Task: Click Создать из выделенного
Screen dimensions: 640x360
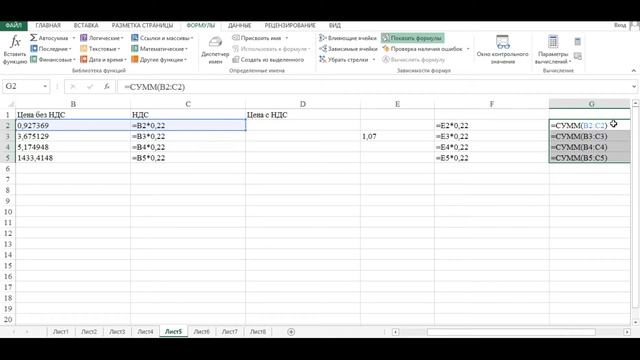Action: click(268, 60)
